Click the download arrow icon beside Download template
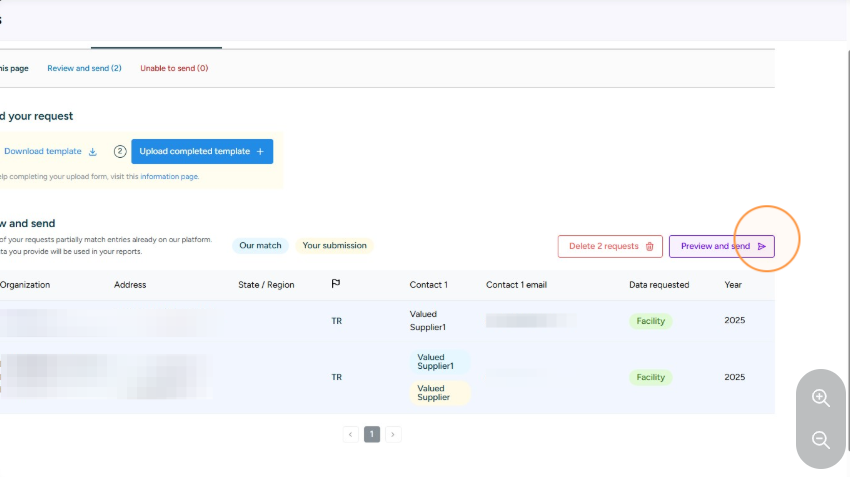 [93, 152]
